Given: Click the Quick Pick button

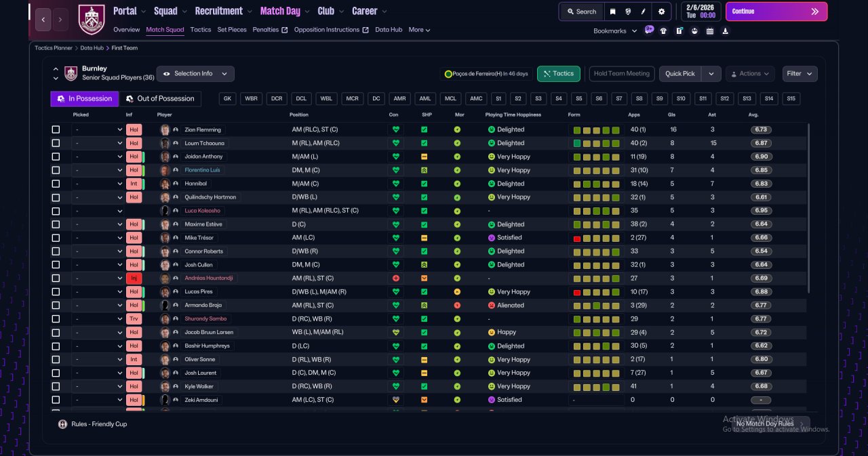Looking at the screenshot, I should point(680,74).
